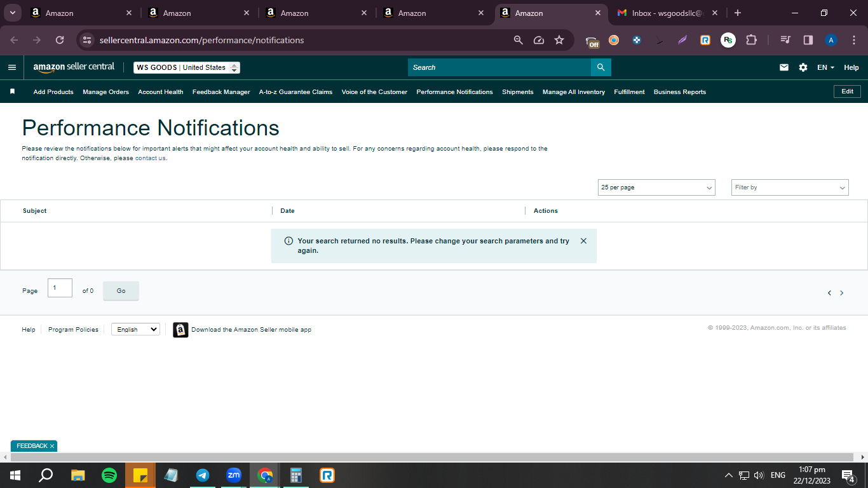Click the Edit button in nav bar
This screenshot has width=868, height=488.
tap(847, 91)
